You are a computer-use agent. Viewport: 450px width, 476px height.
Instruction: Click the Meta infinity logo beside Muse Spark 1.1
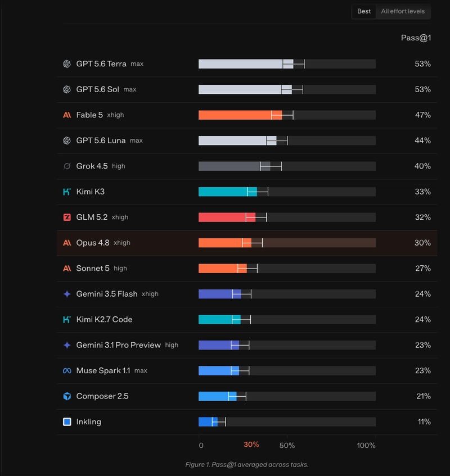tap(67, 371)
